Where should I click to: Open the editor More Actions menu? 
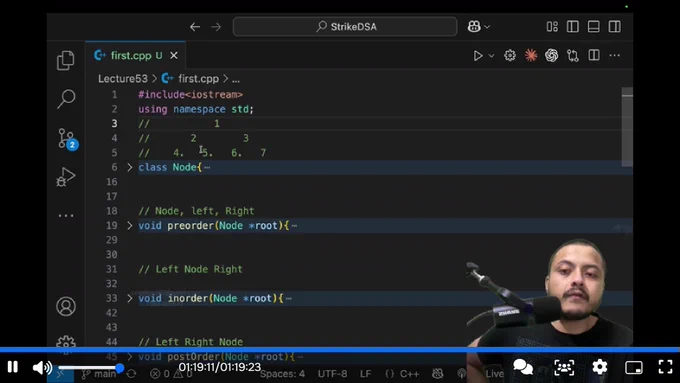pos(615,56)
